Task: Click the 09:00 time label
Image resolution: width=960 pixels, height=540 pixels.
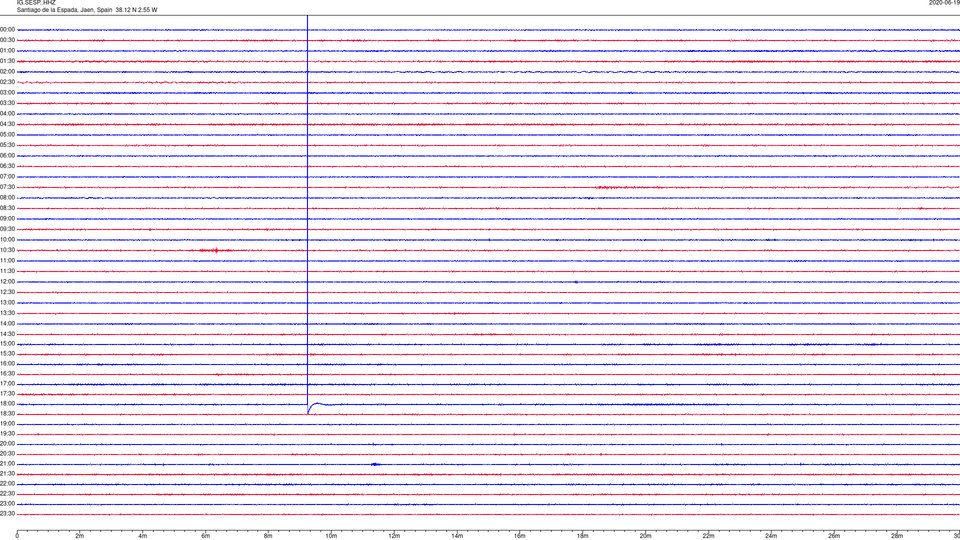Action: coord(7,218)
